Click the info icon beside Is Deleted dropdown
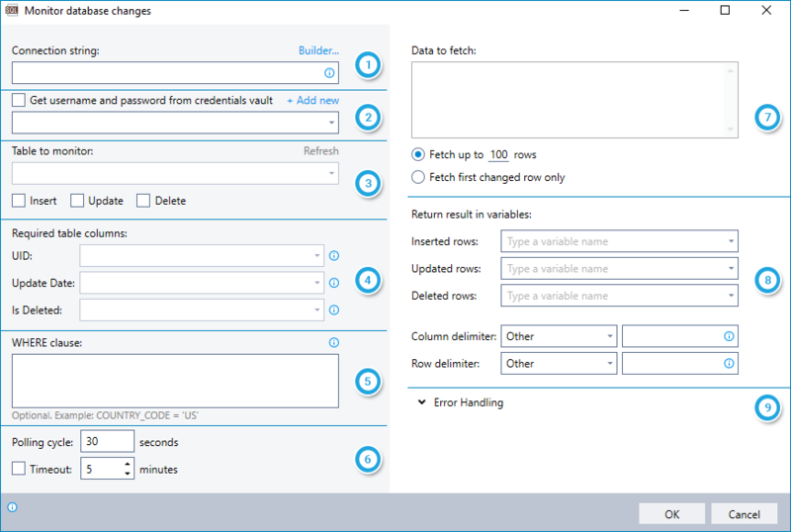The width and height of the screenshot is (791, 532). click(x=333, y=310)
